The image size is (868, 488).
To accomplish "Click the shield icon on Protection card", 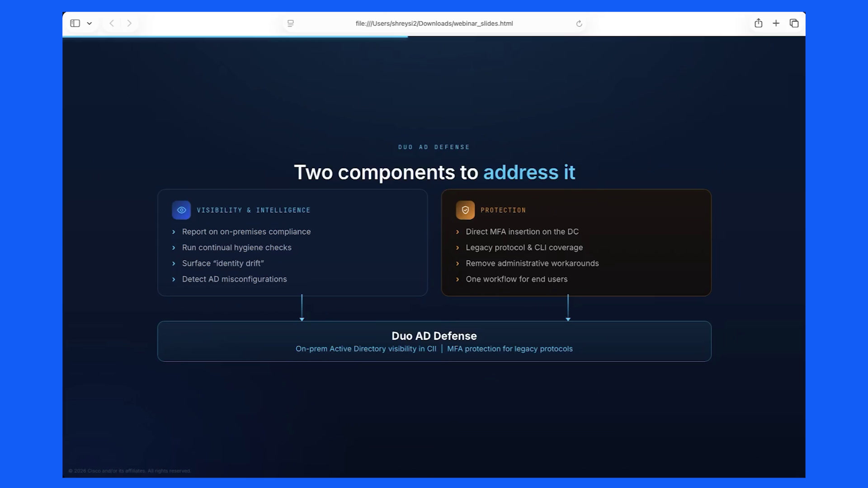I will tap(465, 210).
